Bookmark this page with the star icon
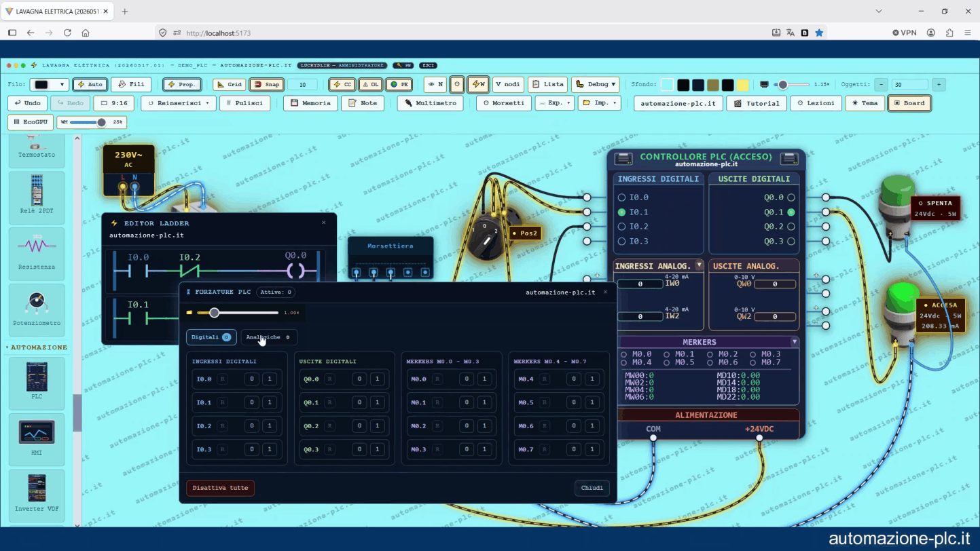 (x=819, y=33)
